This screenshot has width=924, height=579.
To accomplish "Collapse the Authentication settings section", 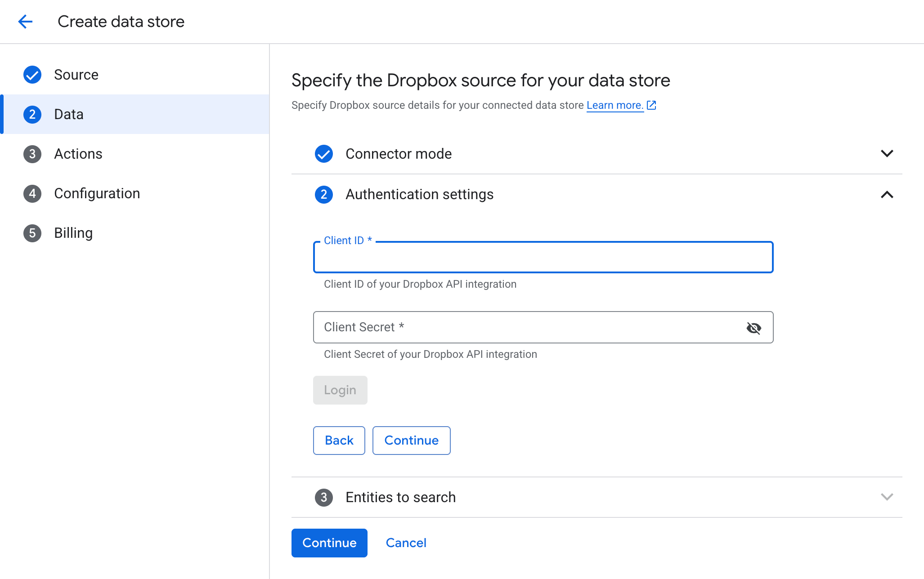I will (x=887, y=195).
